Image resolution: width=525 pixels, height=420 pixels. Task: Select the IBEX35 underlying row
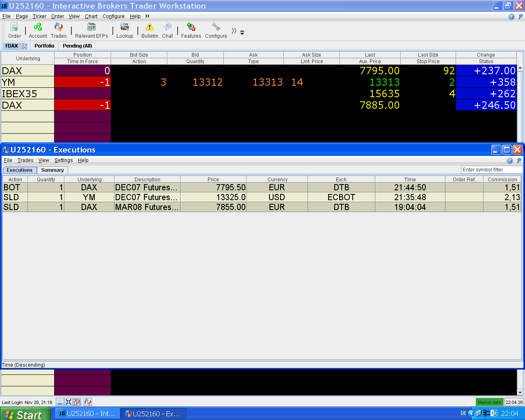27,94
